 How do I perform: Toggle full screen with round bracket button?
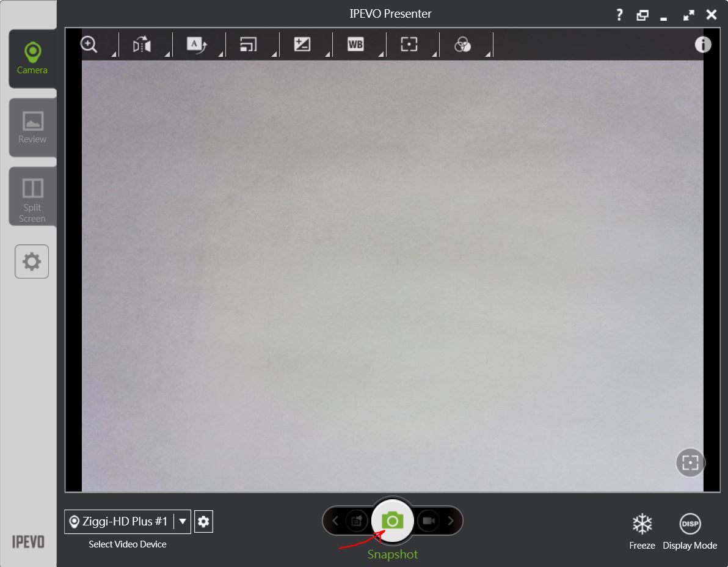click(x=690, y=463)
